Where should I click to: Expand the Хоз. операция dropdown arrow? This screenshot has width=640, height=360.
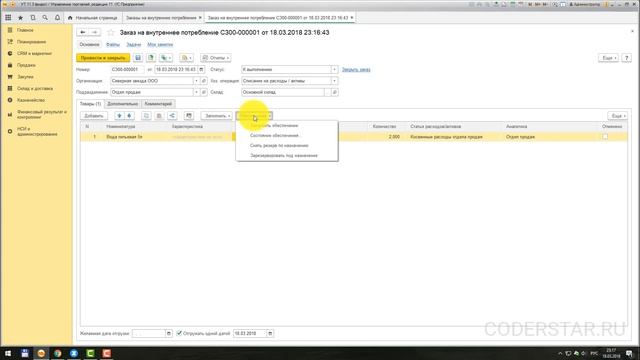(334, 81)
